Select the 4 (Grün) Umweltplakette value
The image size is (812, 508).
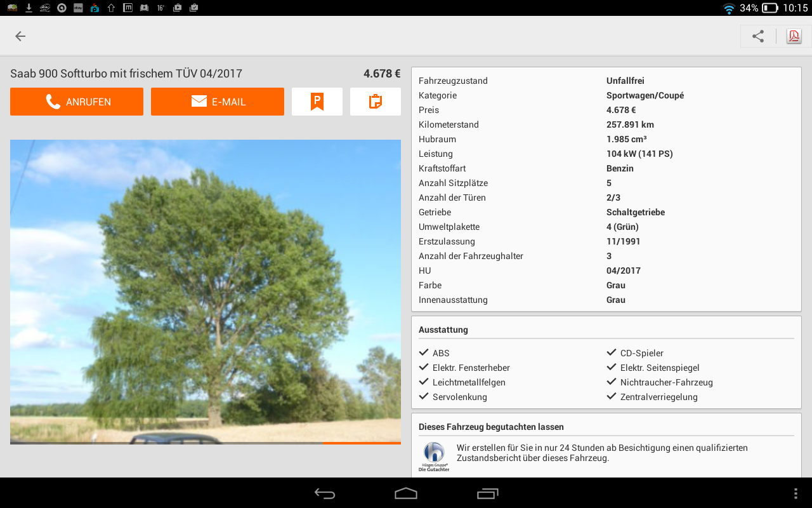click(622, 227)
